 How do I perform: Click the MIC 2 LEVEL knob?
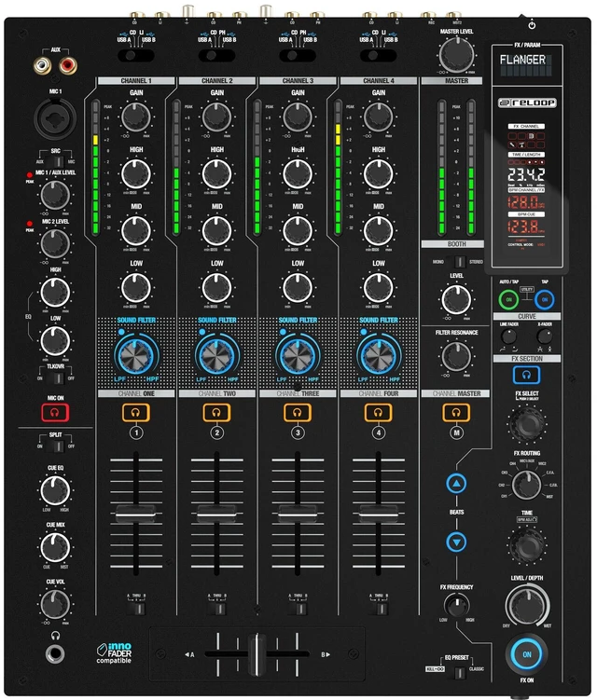pos(55,244)
